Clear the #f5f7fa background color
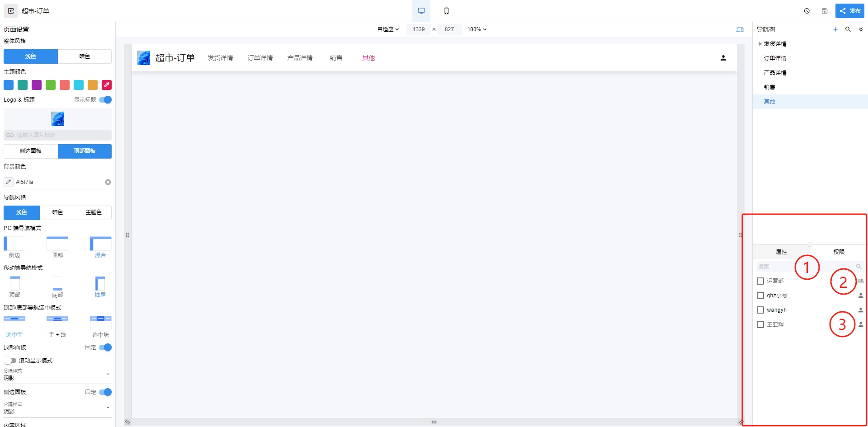Screen dimensions: 868x427 point(108,182)
